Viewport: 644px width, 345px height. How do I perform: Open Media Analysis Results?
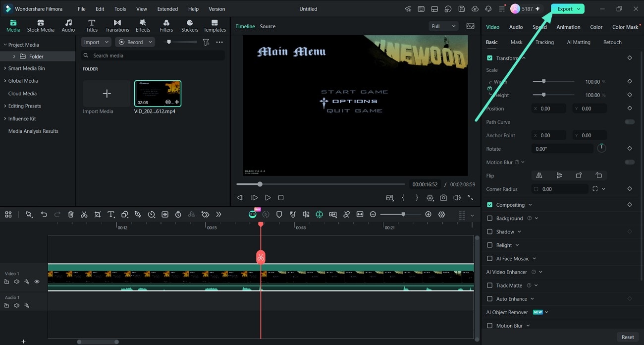[x=33, y=131]
